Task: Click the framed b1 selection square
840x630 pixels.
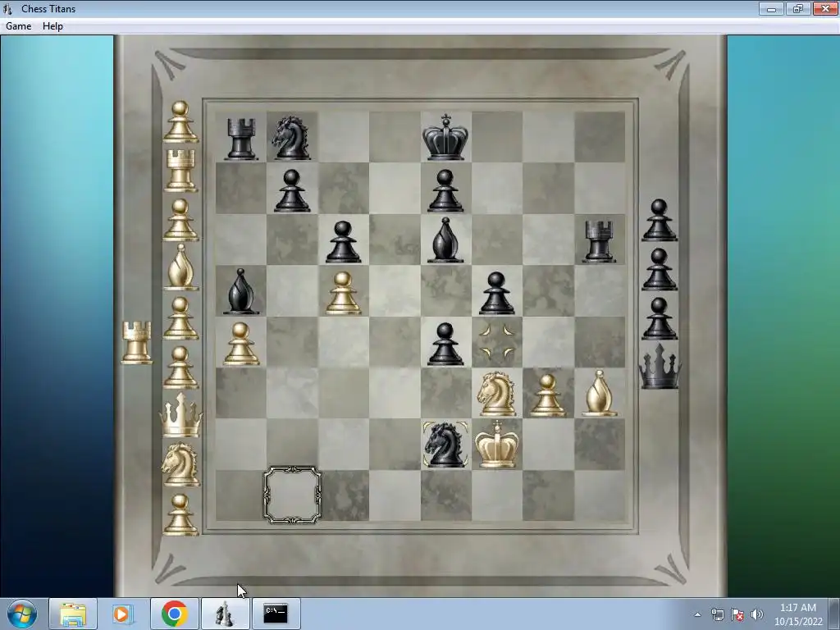Action: point(292,495)
